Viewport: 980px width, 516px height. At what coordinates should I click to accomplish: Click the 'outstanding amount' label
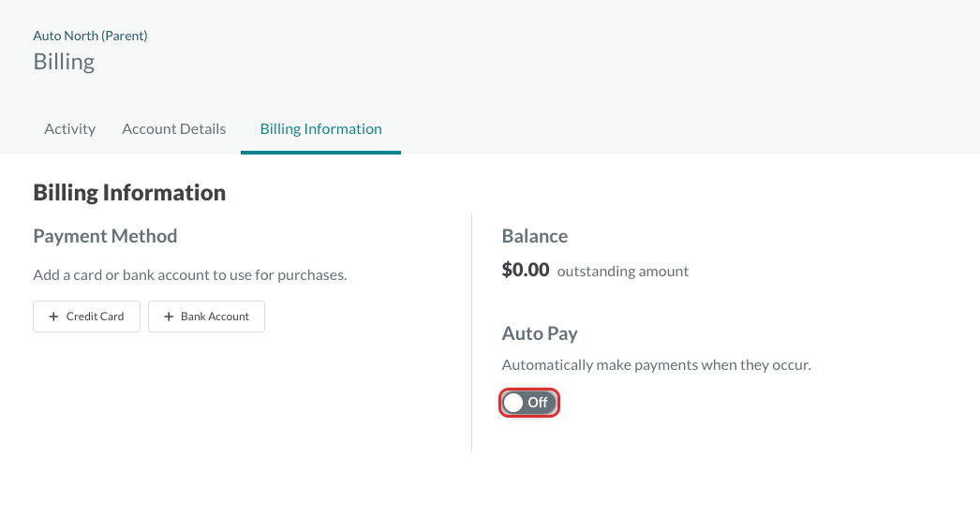pos(622,272)
